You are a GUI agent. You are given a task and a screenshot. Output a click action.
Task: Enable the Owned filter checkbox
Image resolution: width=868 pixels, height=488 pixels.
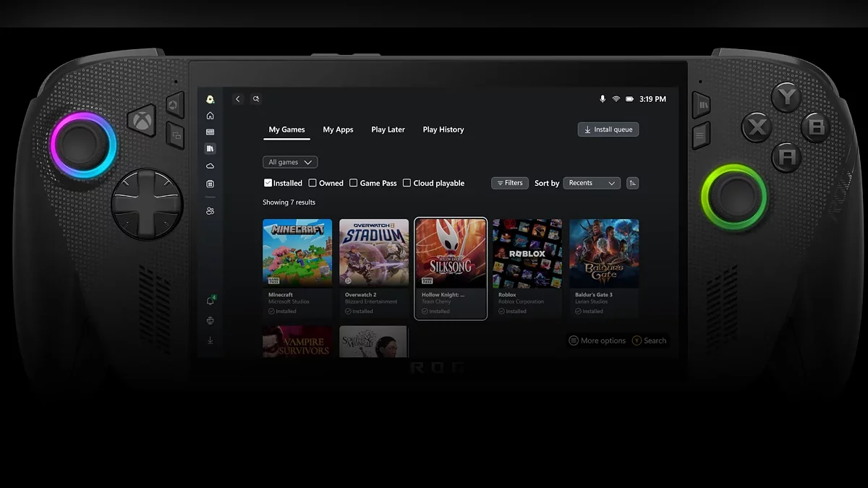[312, 183]
